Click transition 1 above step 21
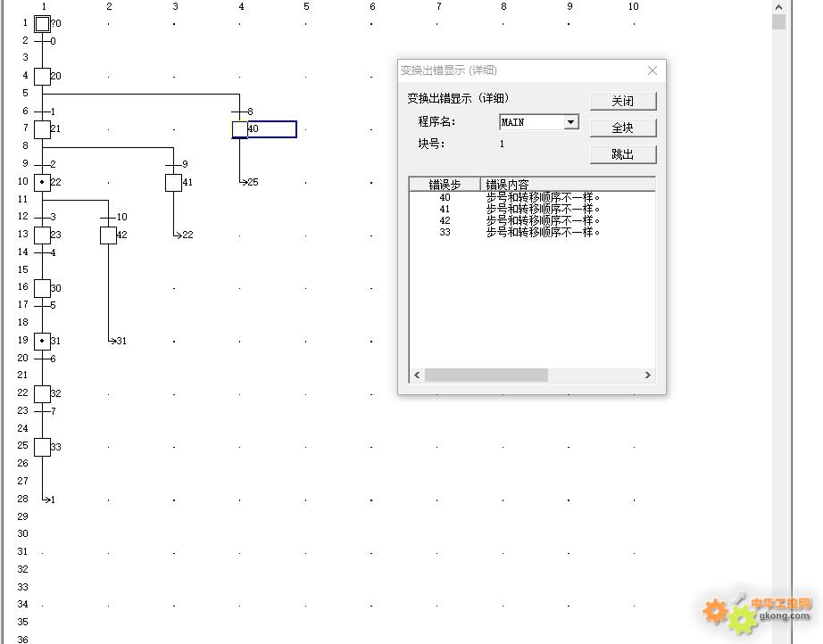This screenshot has width=823, height=644. click(46, 111)
